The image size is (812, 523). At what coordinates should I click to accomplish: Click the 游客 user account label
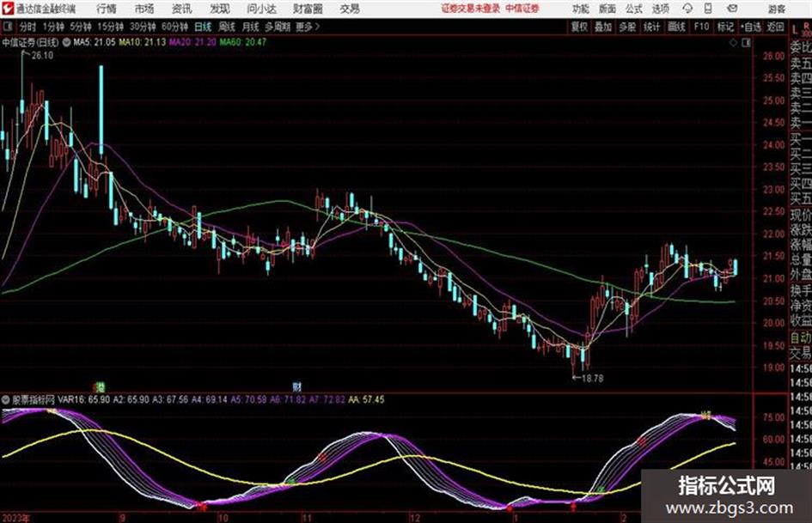pyautogui.click(x=776, y=9)
